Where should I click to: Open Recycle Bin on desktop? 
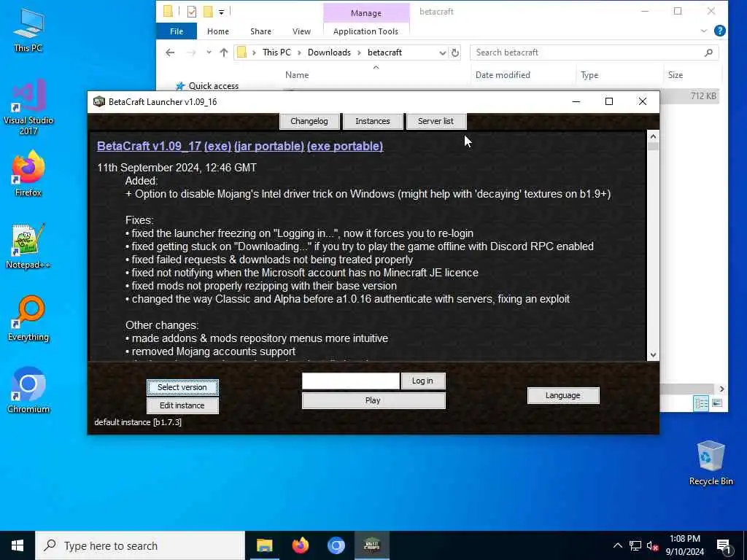711,463
